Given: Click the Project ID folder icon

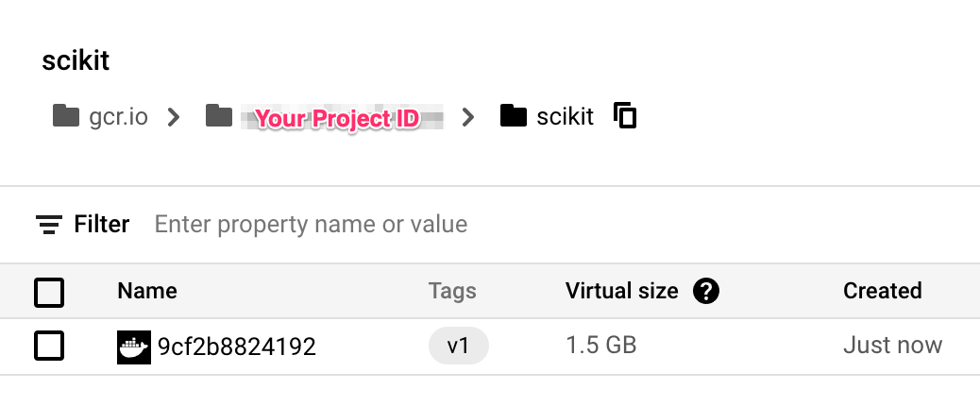Looking at the screenshot, I should click(219, 117).
